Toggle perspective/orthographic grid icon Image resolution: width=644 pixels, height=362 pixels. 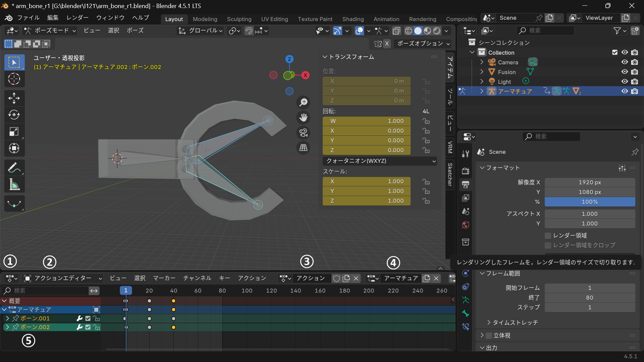coord(303,147)
